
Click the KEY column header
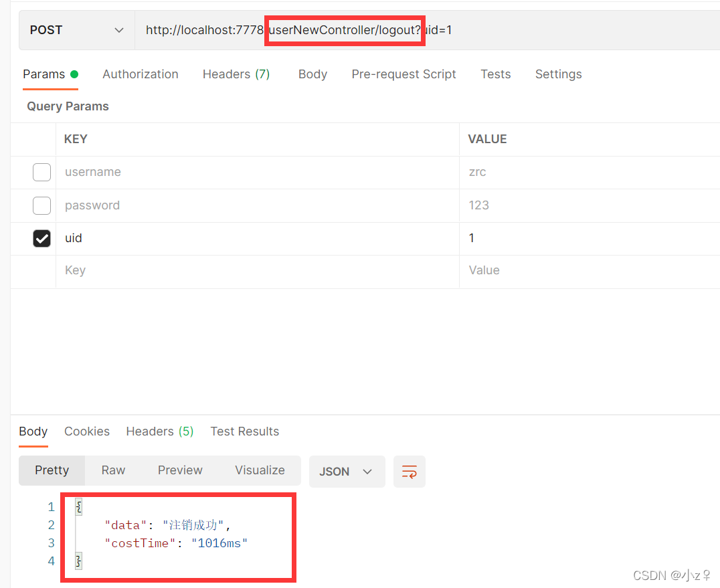pos(76,139)
